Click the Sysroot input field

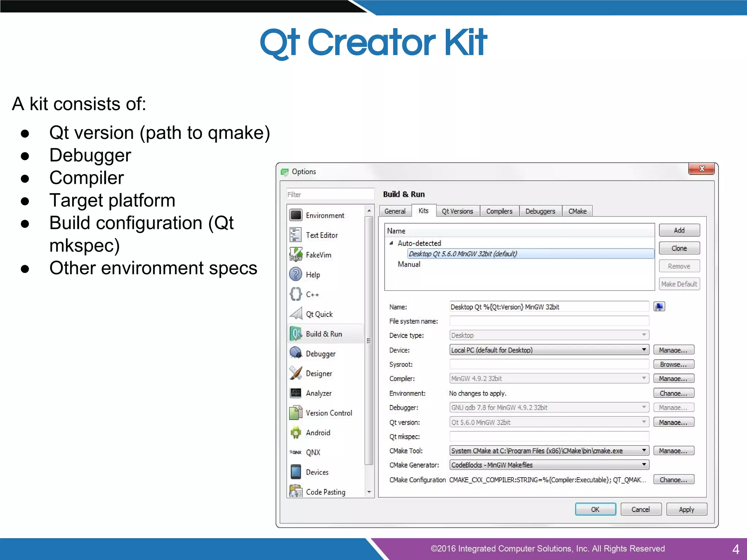[x=549, y=364]
